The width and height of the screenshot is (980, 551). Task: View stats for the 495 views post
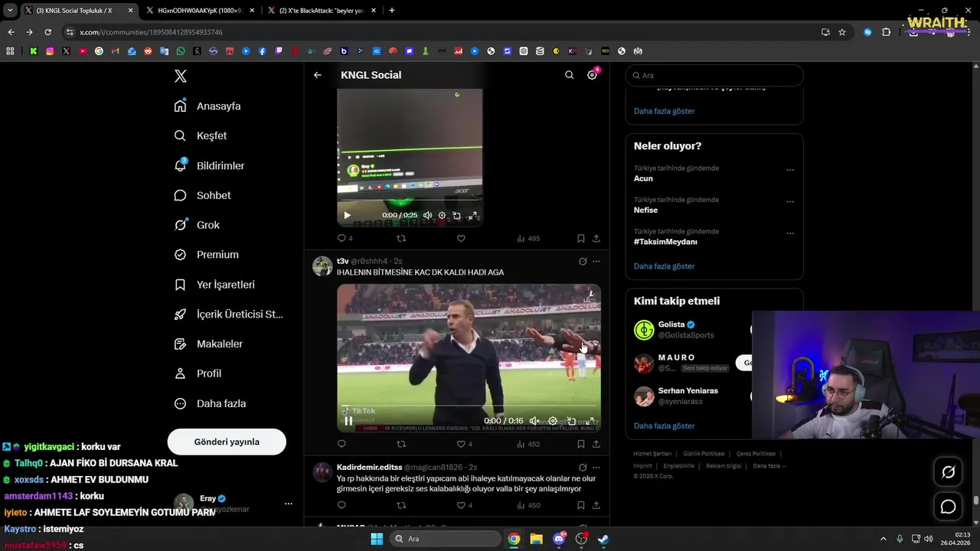pos(528,239)
